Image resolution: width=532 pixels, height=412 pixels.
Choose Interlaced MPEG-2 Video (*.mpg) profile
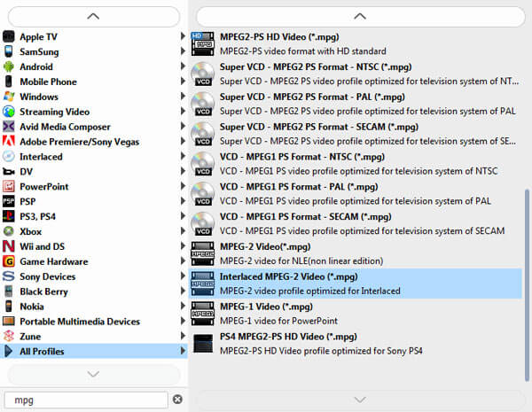288,276
